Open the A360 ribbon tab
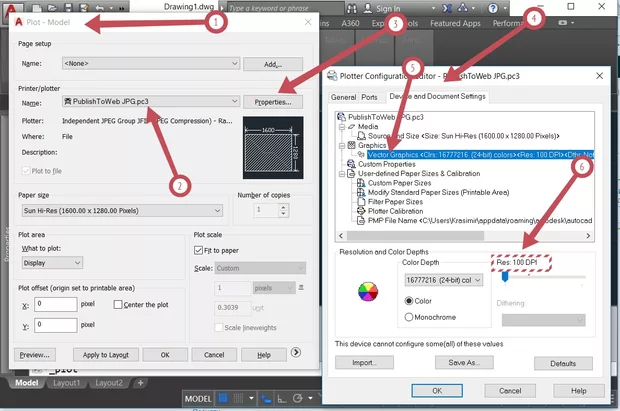 point(350,23)
